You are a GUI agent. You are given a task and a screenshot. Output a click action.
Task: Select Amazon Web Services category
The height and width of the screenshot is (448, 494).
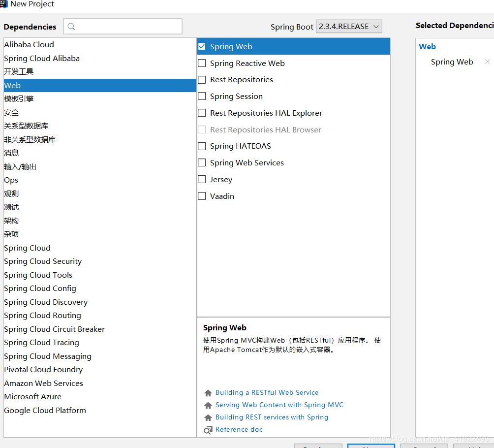pyautogui.click(x=100, y=383)
